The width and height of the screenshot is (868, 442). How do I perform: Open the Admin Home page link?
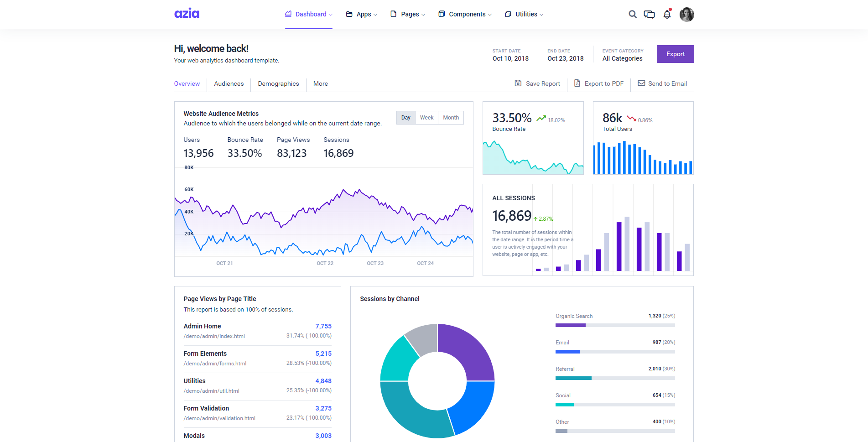tap(202, 326)
